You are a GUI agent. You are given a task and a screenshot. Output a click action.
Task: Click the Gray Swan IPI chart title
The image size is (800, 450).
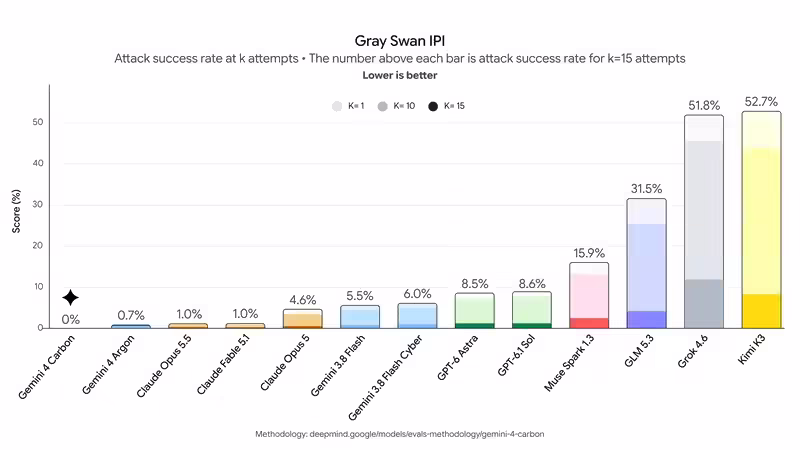coord(399,41)
